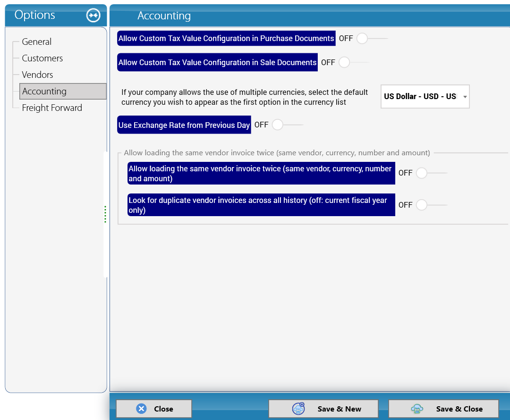Click the Allow Custom Tax Value Purchase Documents label
This screenshot has width=510, height=420.
(x=226, y=38)
